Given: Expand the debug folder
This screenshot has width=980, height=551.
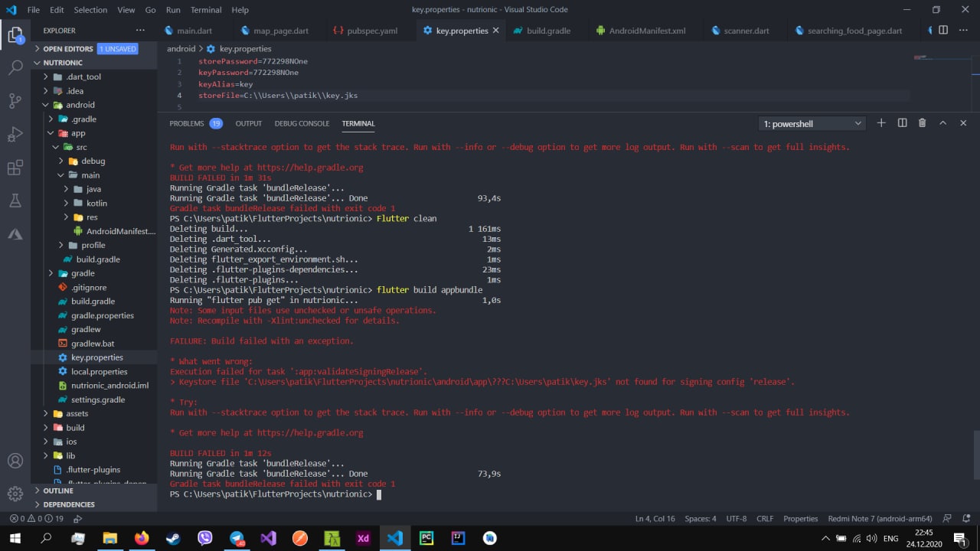Looking at the screenshot, I should tap(93, 161).
